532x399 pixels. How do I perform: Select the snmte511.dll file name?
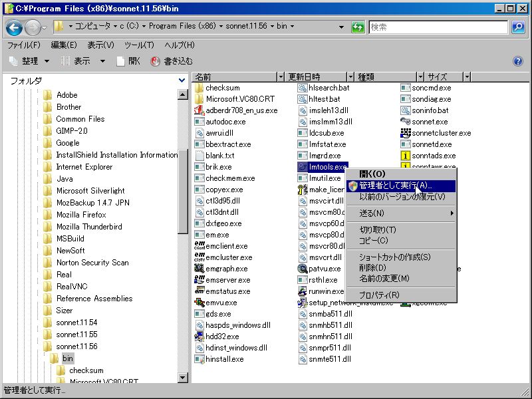click(330, 359)
